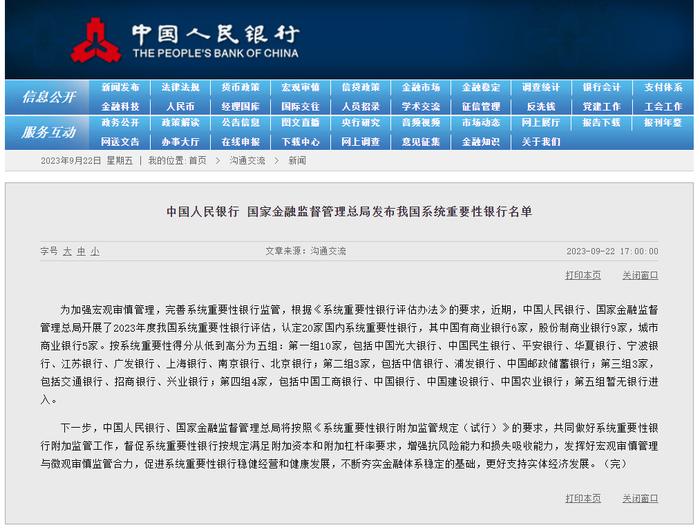The width and height of the screenshot is (700, 532).
Task: Set font size to 大
Action: [x=67, y=251]
